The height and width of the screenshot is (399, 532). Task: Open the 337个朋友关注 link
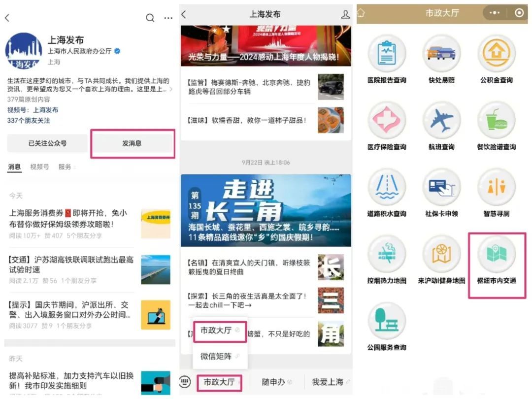29,121
